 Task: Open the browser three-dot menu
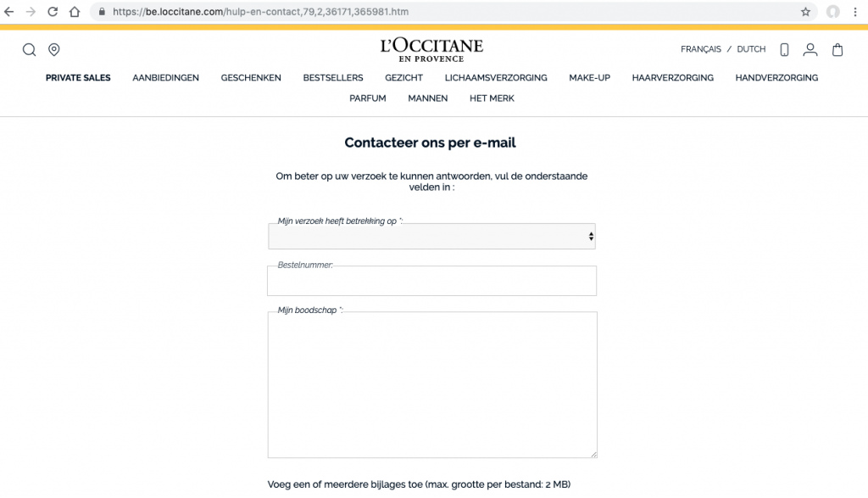coord(855,12)
